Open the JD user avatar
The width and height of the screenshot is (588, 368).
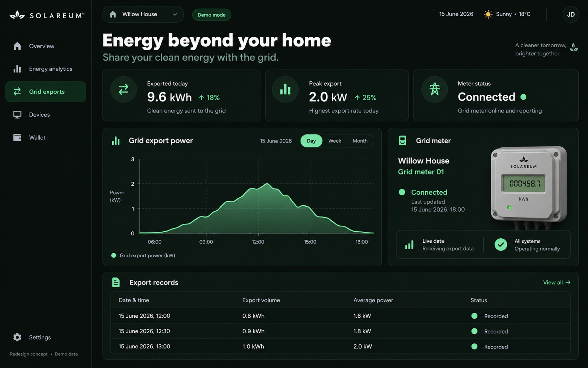click(571, 14)
